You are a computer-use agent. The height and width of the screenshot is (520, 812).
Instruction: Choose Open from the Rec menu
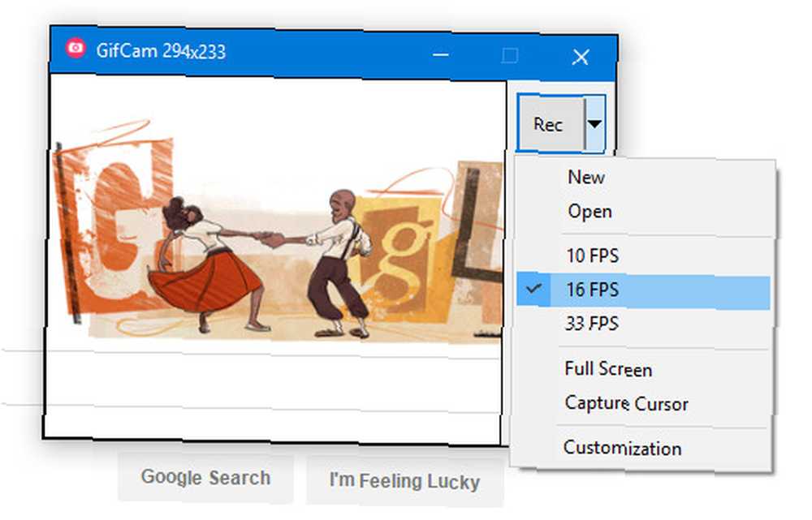(645, 212)
